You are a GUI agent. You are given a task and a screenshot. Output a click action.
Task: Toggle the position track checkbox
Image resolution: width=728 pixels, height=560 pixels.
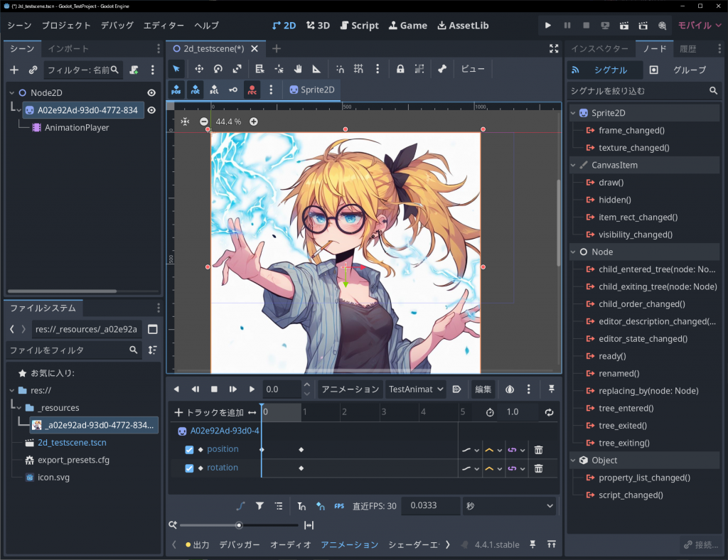click(x=189, y=450)
